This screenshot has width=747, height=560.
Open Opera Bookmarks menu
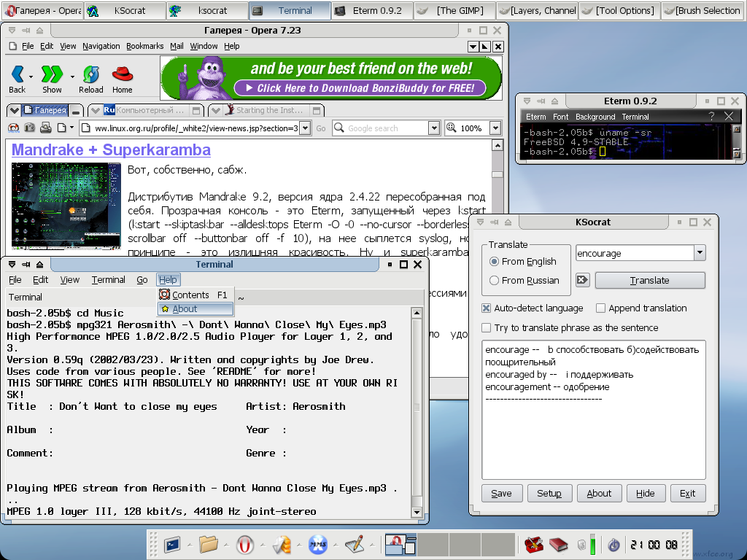tap(145, 46)
